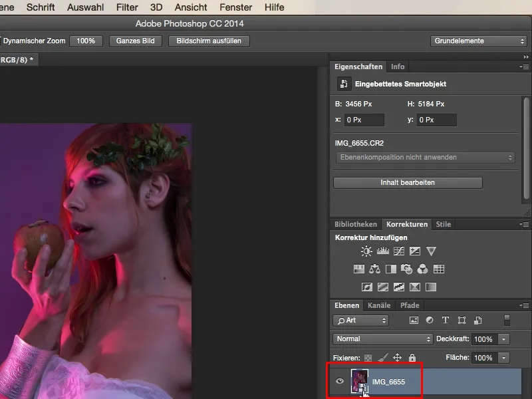This screenshot has height=399, width=532.
Task: Add a Posterize adjustment layer
Action: pyautogui.click(x=383, y=287)
